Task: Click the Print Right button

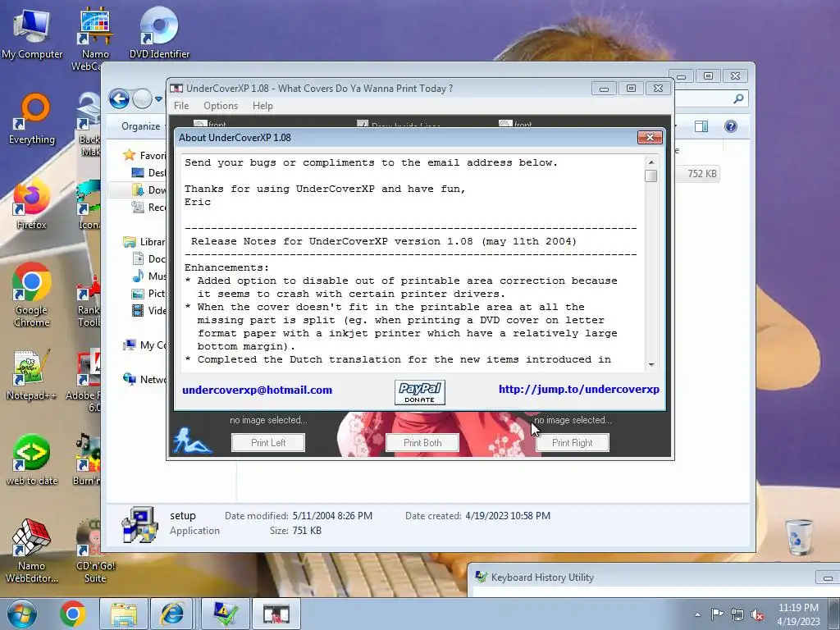Action: (x=572, y=442)
